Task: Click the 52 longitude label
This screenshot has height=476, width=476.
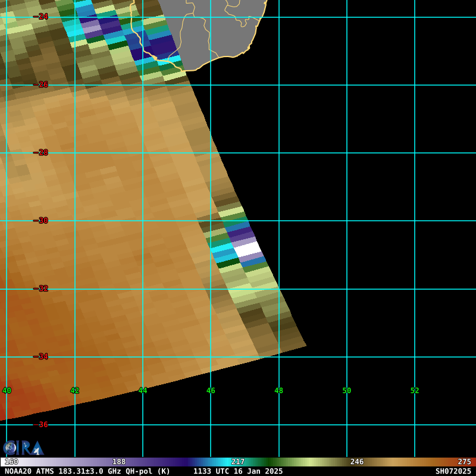Action: click(415, 390)
